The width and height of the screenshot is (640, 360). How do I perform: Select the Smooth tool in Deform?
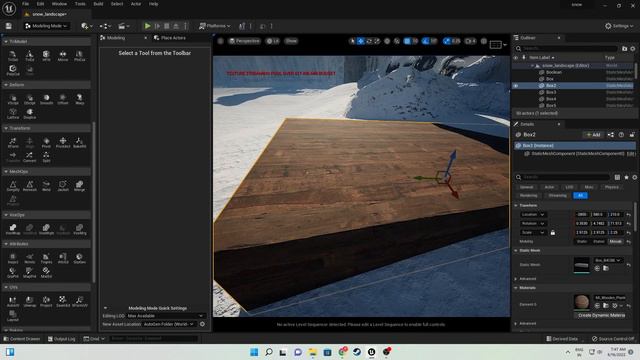pyautogui.click(x=46, y=100)
